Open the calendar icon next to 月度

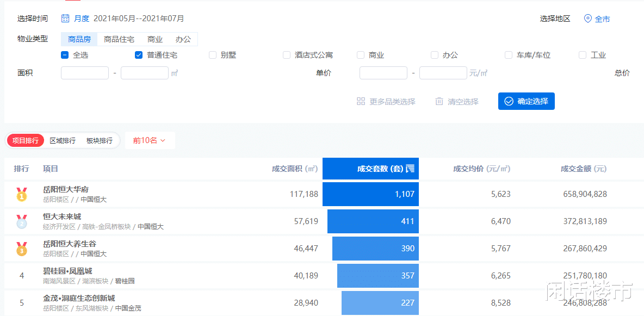tap(65, 18)
